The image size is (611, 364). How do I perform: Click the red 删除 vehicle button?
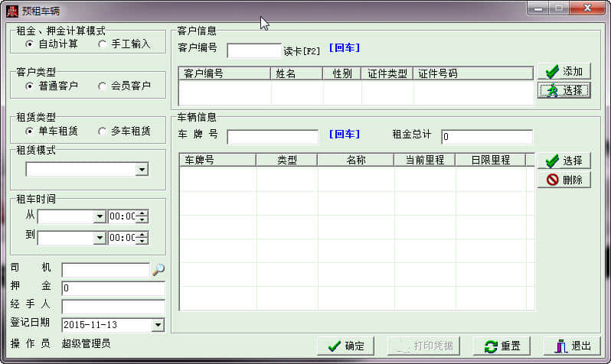point(564,180)
